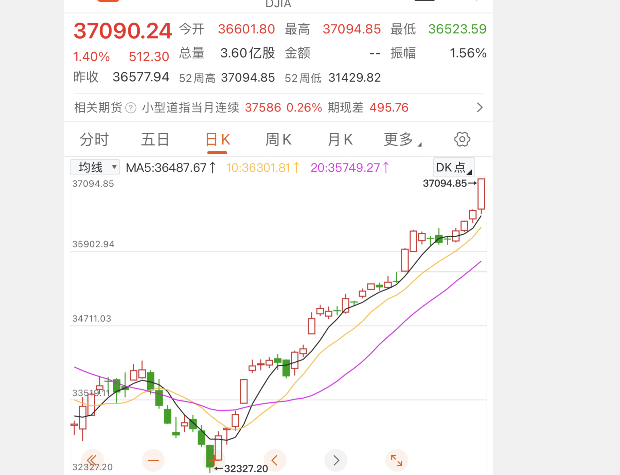Switch to the 月K monthly tab
620x475 pixels.
(x=340, y=140)
